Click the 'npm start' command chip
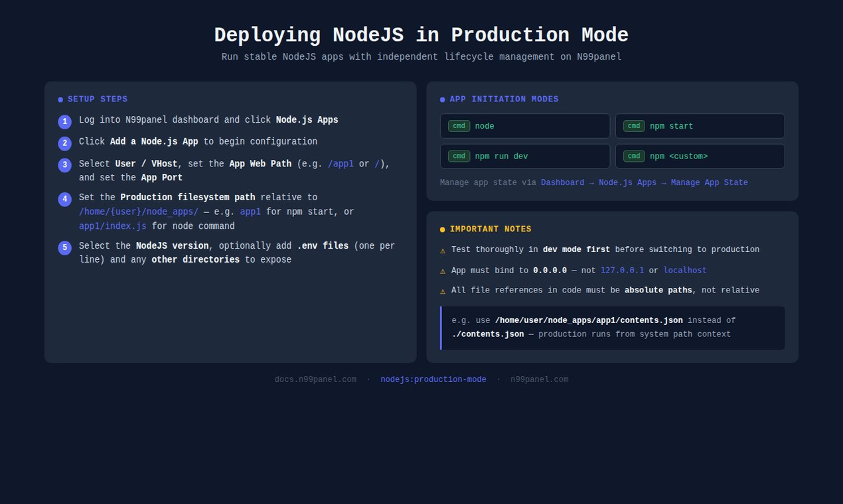The image size is (843, 504). [700, 126]
